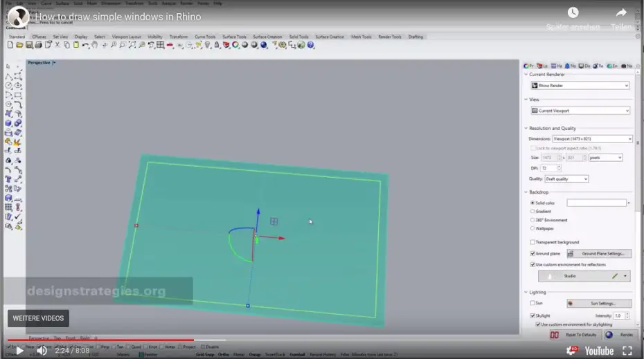Click the Zoom Extents icon in toolbar
This screenshot has height=359, width=644.
tap(132, 45)
